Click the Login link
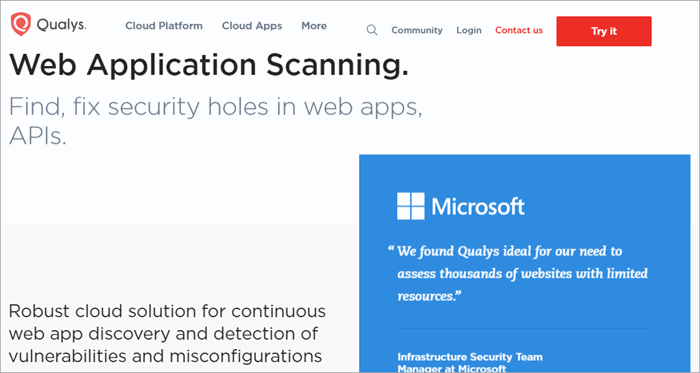 [x=469, y=30]
